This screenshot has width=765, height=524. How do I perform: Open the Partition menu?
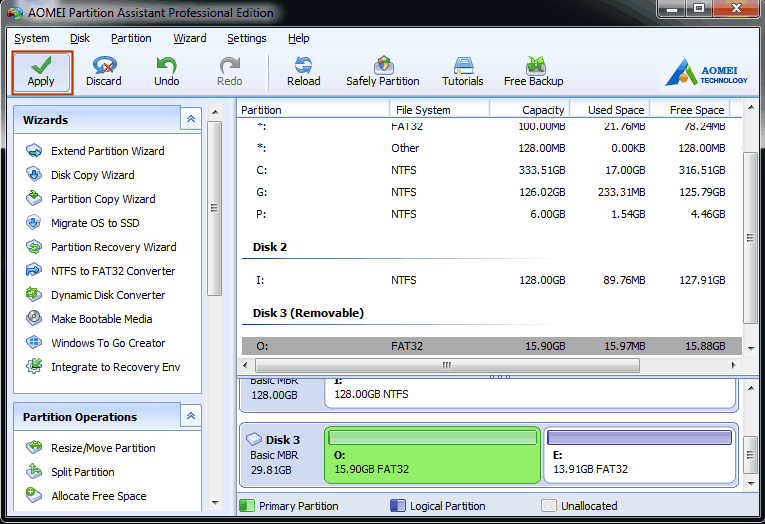pos(131,38)
